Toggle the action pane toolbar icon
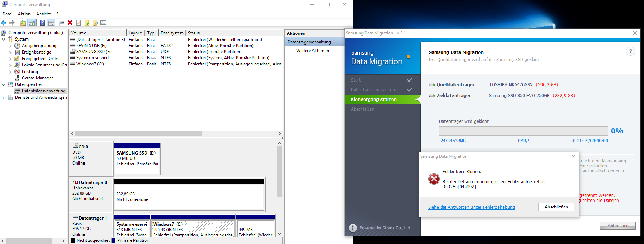Screen dimensions: 644x244 (51, 23)
